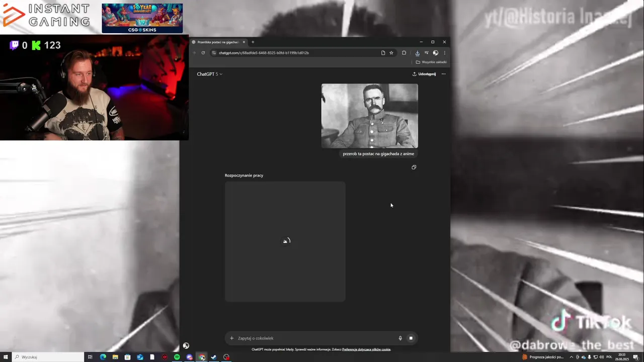Open the 'Wszystkie zakładki' bookmarks folder

click(431, 62)
